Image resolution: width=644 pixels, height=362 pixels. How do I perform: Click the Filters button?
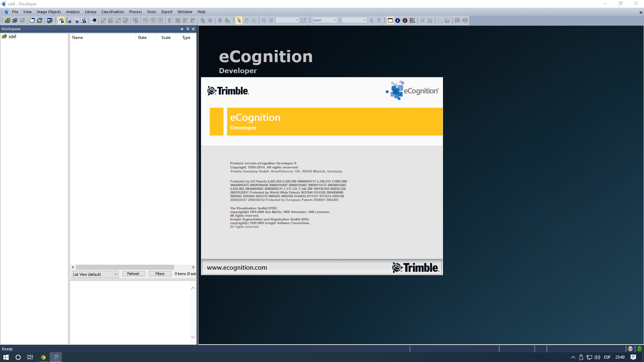click(160, 274)
